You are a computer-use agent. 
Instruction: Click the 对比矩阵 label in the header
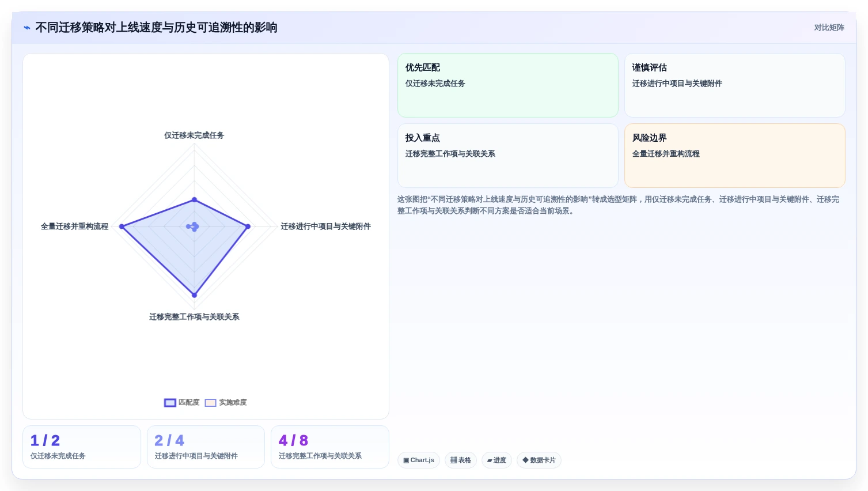click(x=829, y=28)
